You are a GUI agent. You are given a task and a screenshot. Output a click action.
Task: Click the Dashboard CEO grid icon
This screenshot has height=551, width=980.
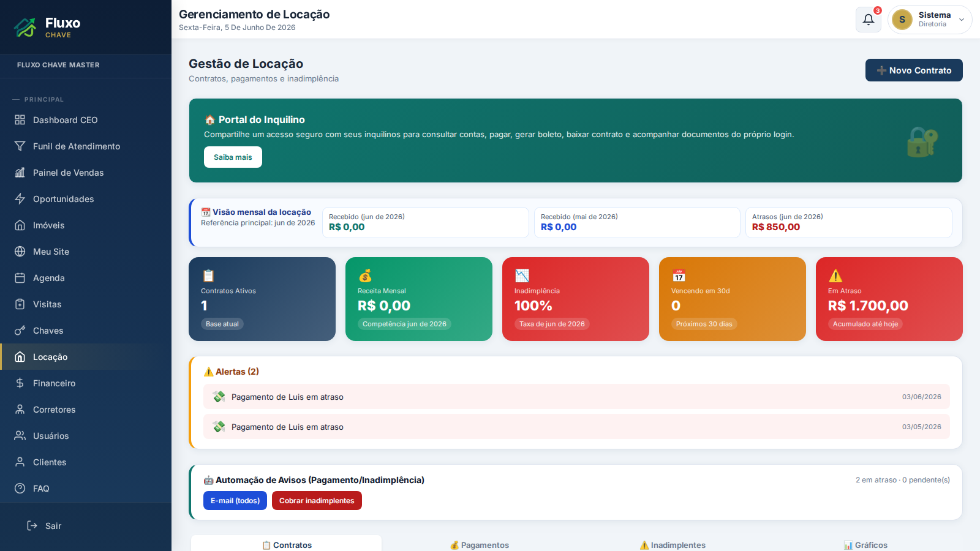[x=20, y=120]
